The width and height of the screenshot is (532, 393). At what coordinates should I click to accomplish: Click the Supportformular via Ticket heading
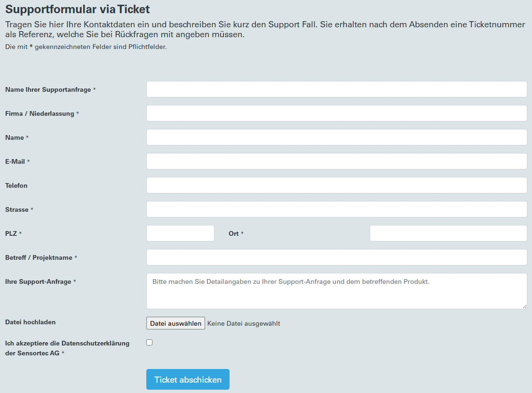(x=77, y=9)
